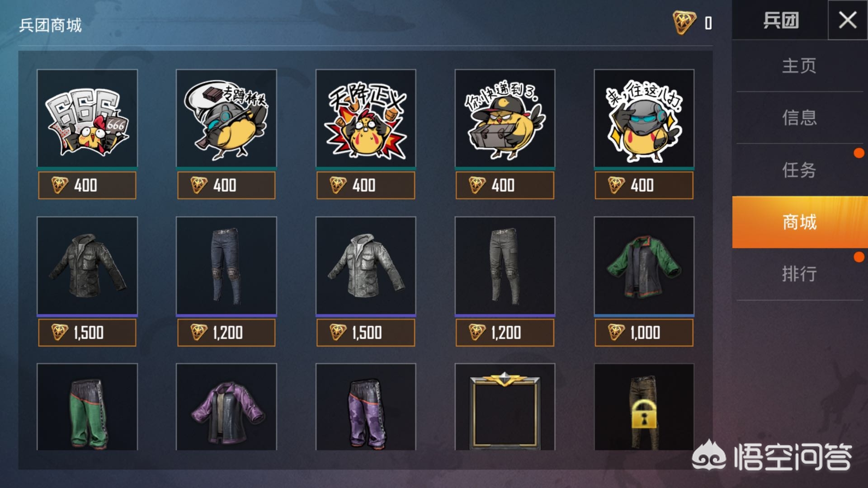Screen dimensions: 868x488
Task: Pick the gold avatar frame item
Action: [505, 407]
